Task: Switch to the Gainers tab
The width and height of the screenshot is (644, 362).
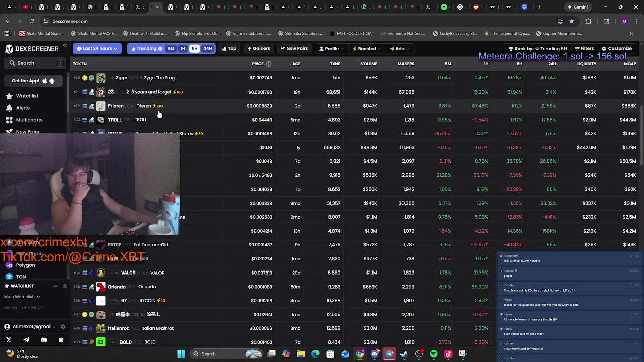Action: [x=259, y=49]
